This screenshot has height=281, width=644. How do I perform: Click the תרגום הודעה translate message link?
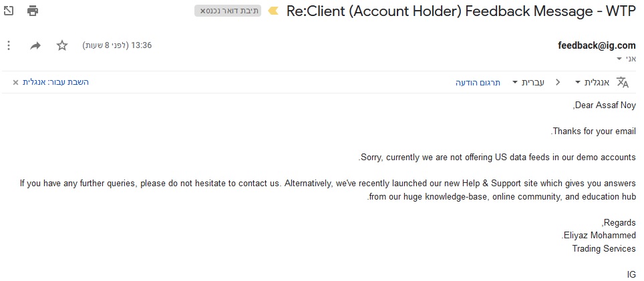click(478, 82)
